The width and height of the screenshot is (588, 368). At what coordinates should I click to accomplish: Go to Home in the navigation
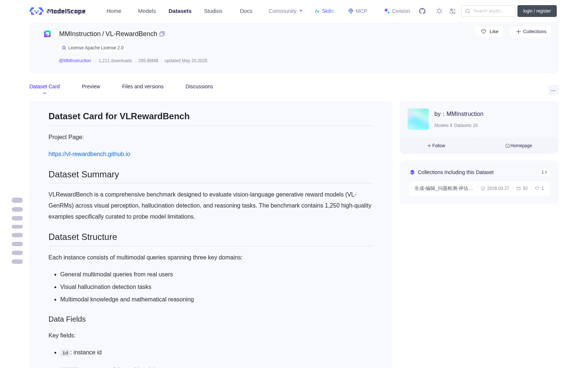pos(114,11)
